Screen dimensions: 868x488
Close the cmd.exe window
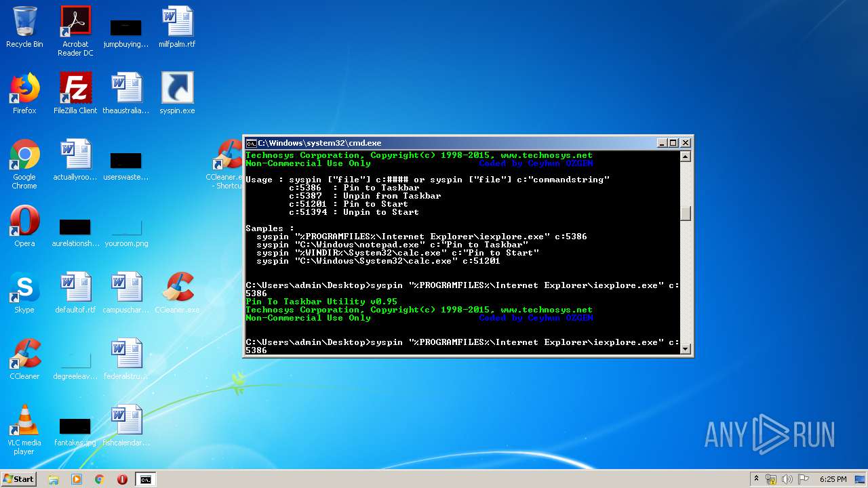[686, 143]
